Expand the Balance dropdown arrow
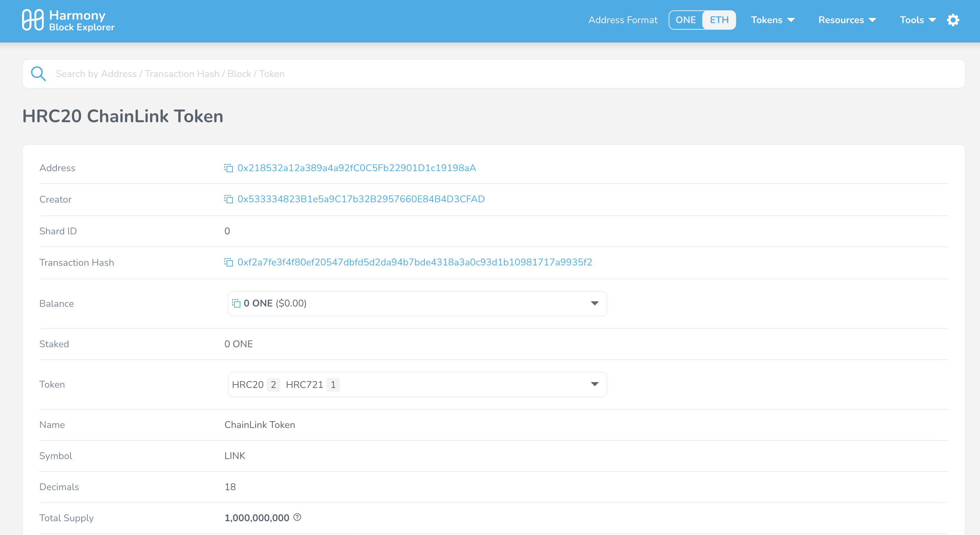 (594, 303)
